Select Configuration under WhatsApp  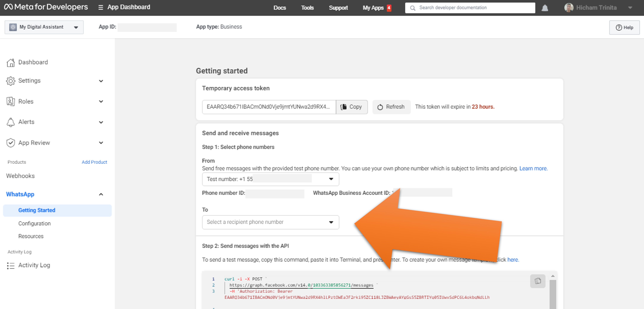[34, 223]
